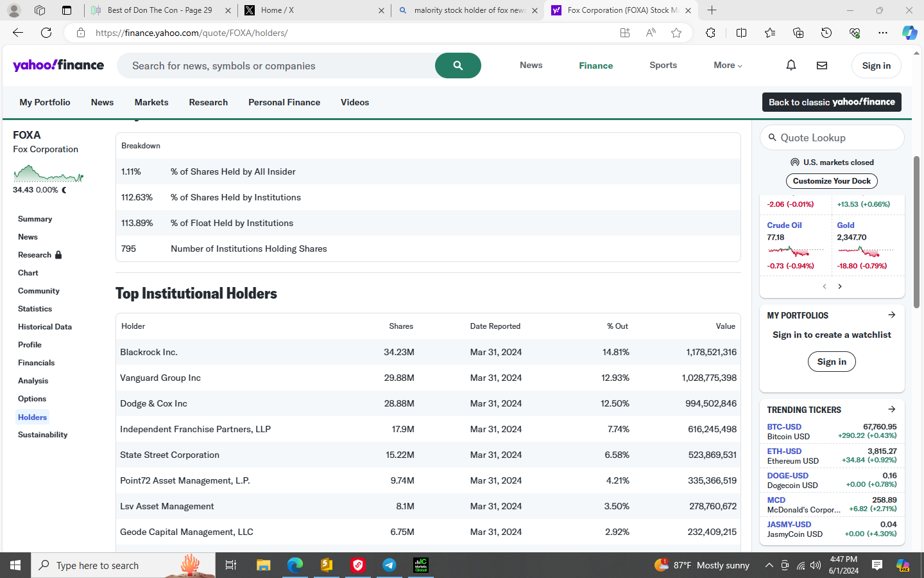This screenshot has width=924, height=578.
Task: Switch to the stock holder search tab
Action: pos(468,10)
